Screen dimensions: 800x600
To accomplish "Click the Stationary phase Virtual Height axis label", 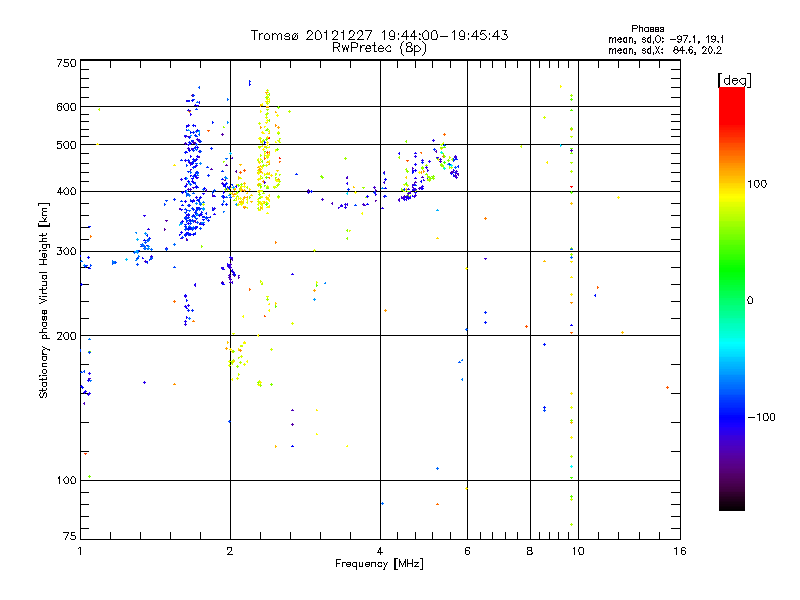I will tap(44, 300).
